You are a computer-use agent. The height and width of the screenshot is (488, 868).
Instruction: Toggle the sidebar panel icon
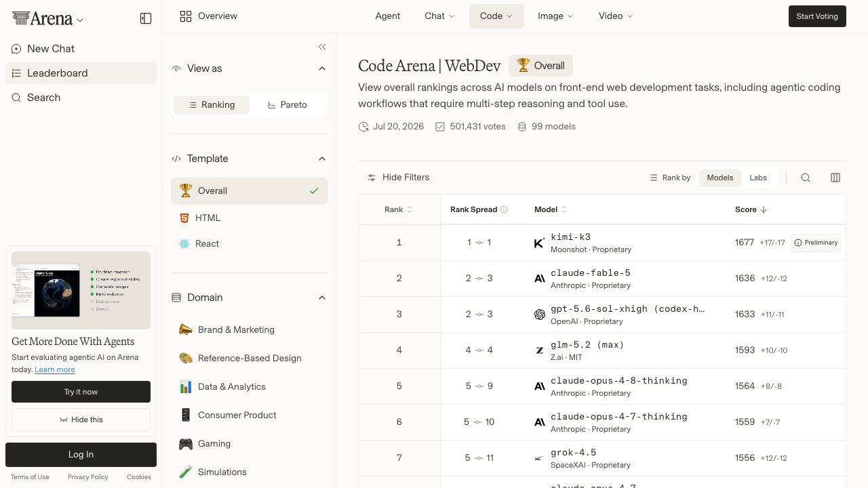146,18
